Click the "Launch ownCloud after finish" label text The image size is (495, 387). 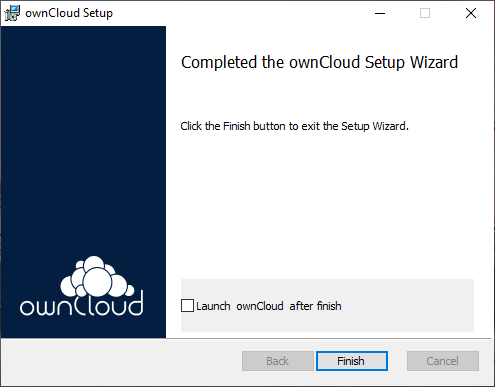click(269, 306)
